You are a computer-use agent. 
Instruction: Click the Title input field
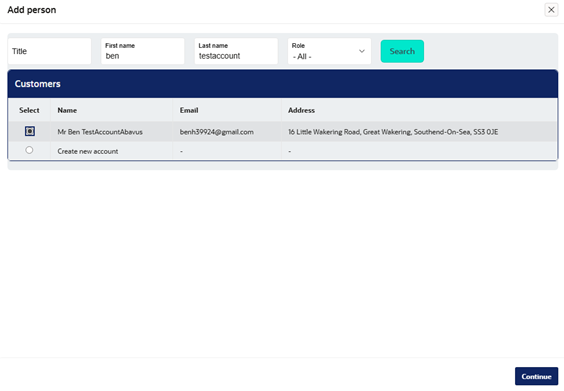coord(49,51)
